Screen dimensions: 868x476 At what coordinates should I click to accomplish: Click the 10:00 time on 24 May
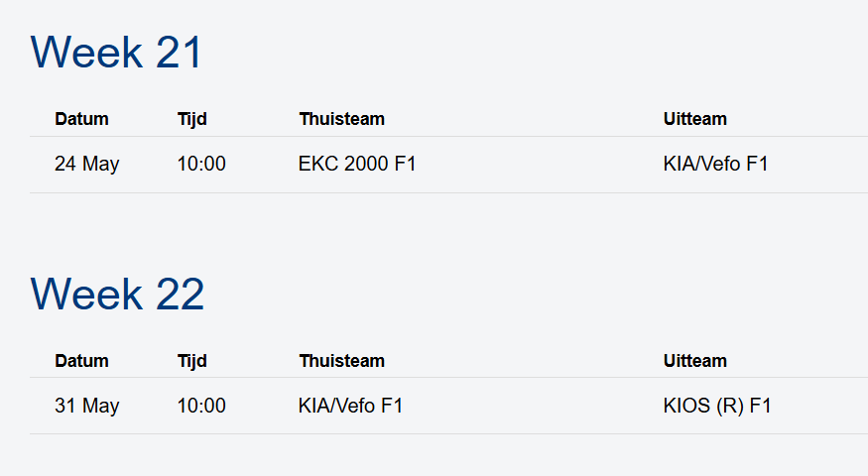coord(201,164)
